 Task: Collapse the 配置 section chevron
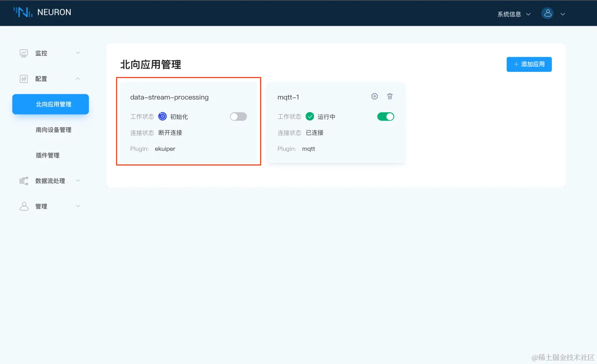(x=78, y=78)
